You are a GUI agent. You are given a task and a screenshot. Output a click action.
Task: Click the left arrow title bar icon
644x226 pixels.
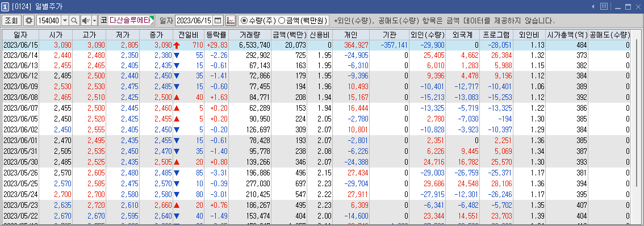[593, 7]
